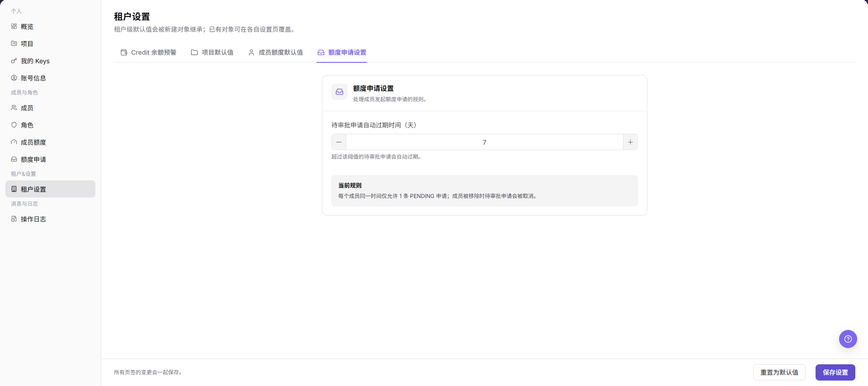
Task: Navigate to 成员 page
Action: (x=50, y=108)
